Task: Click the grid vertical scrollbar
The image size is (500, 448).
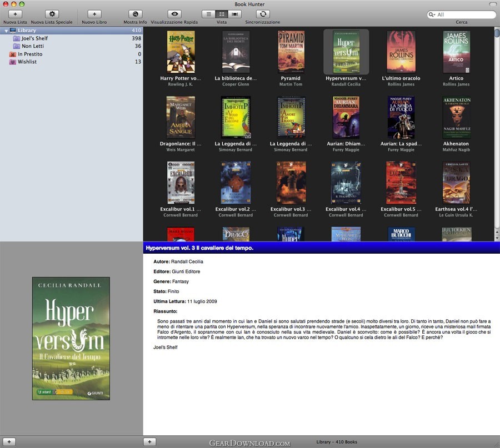Action: point(497,128)
